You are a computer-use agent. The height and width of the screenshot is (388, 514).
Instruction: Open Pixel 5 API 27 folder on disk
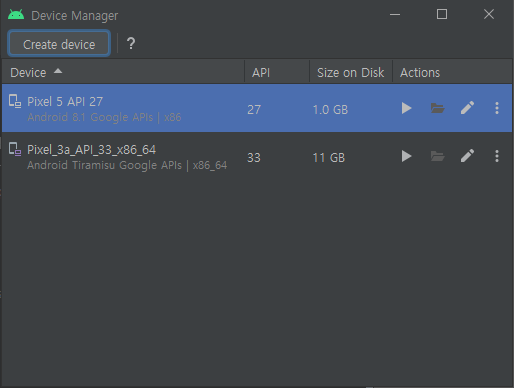tap(437, 108)
